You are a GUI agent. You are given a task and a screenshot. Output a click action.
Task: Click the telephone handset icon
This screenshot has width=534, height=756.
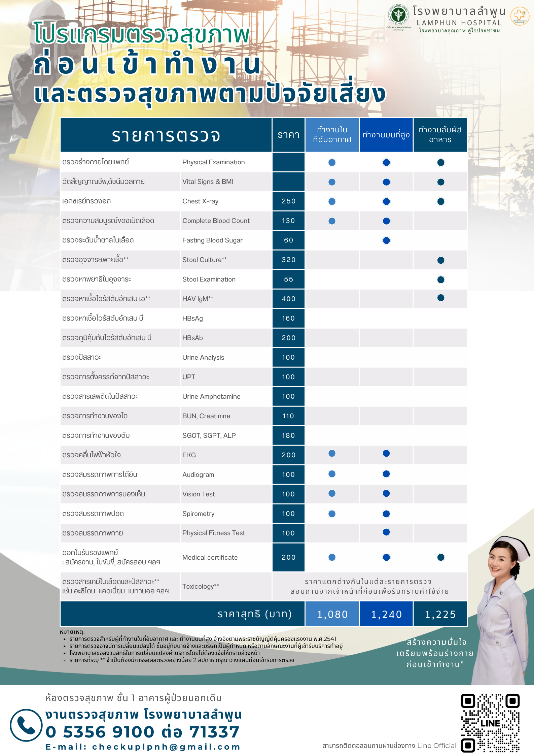[x=26, y=725]
